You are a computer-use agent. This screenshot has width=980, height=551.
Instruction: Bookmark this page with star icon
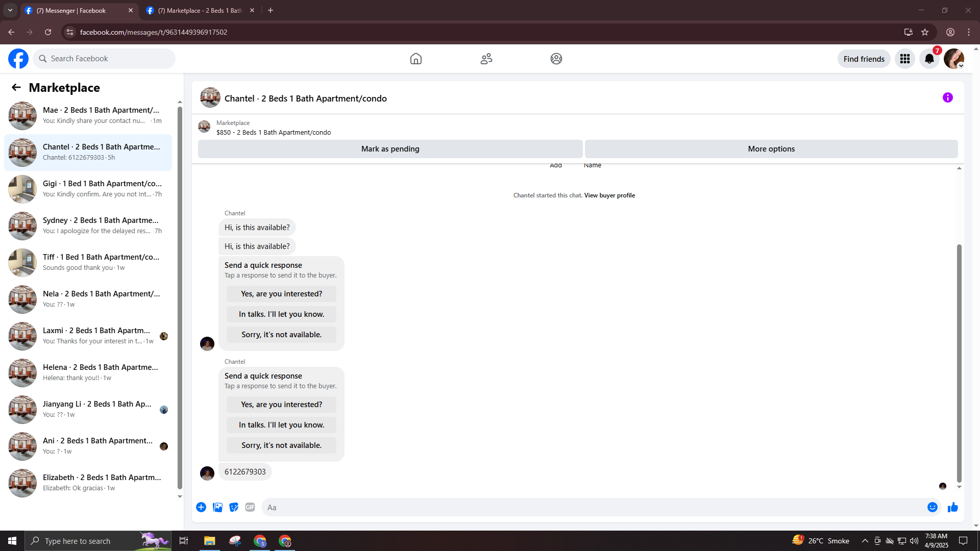click(x=925, y=32)
